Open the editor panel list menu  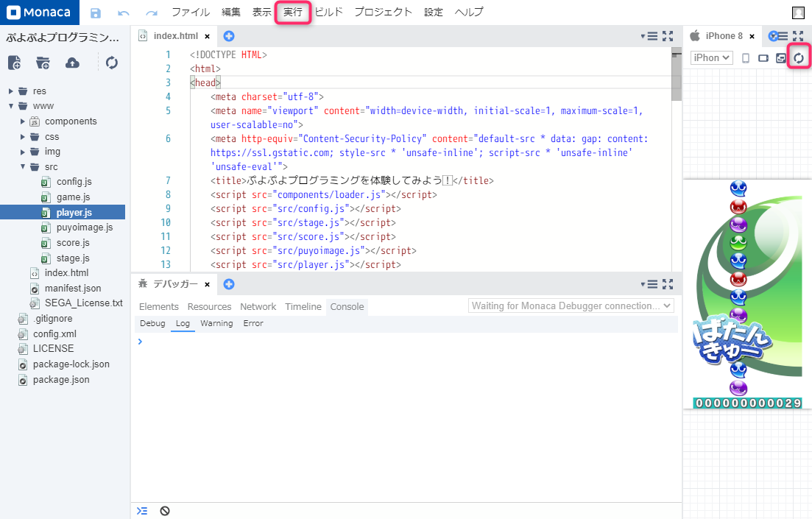[x=649, y=36]
